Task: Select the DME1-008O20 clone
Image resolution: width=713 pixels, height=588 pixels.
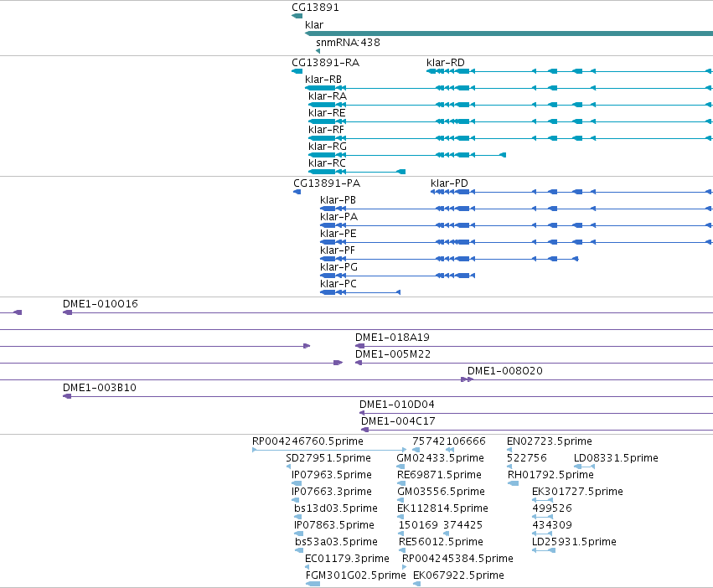Action: click(x=504, y=371)
